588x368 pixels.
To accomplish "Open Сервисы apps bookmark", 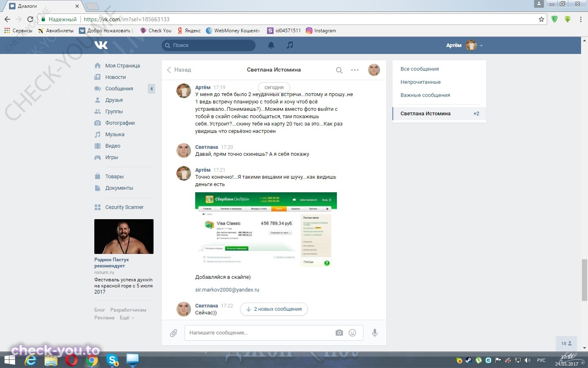I will click(x=18, y=31).
